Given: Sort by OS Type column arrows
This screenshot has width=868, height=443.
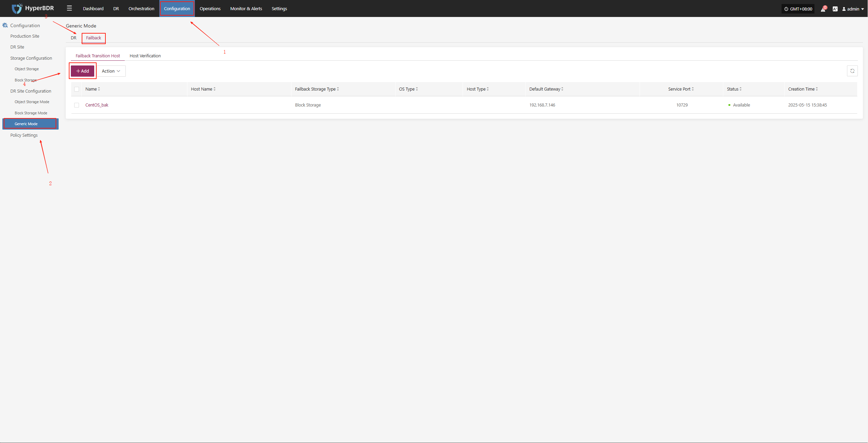Looking at the screenshot, I should [x=417, y=89].
